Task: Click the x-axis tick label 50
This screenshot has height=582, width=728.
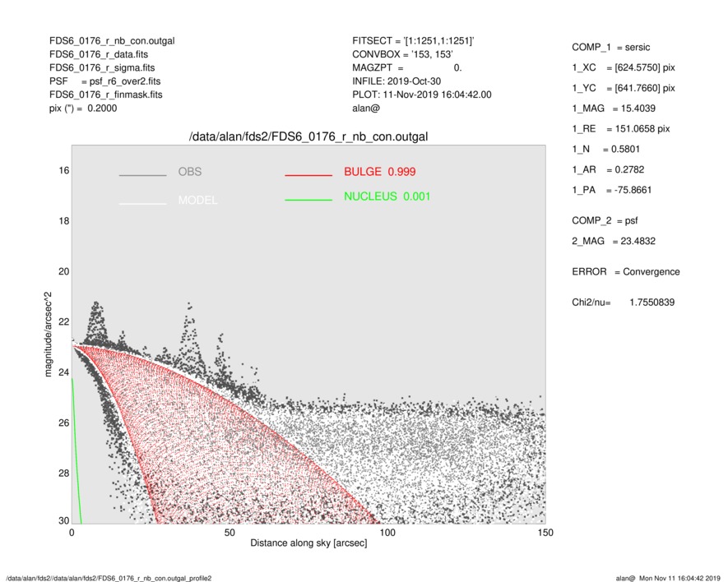Action: point(230,533)
